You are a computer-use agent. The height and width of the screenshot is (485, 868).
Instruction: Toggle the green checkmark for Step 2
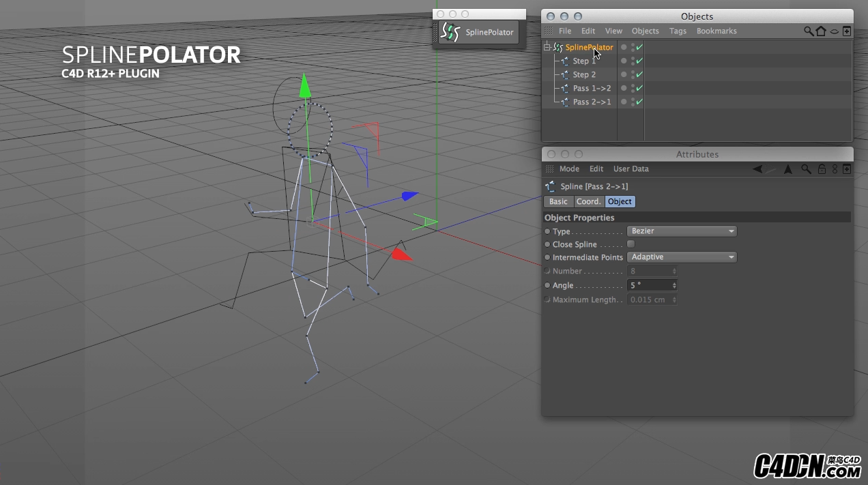639,74
